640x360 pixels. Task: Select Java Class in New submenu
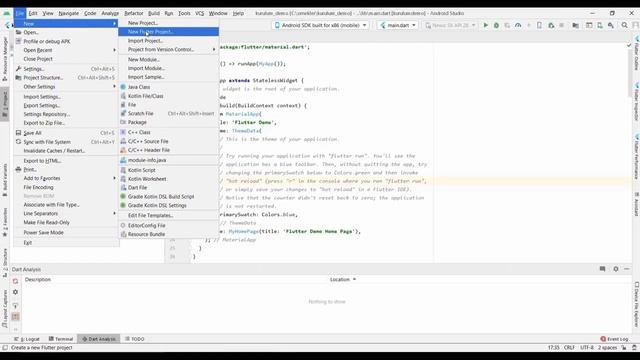pos(169,87)
